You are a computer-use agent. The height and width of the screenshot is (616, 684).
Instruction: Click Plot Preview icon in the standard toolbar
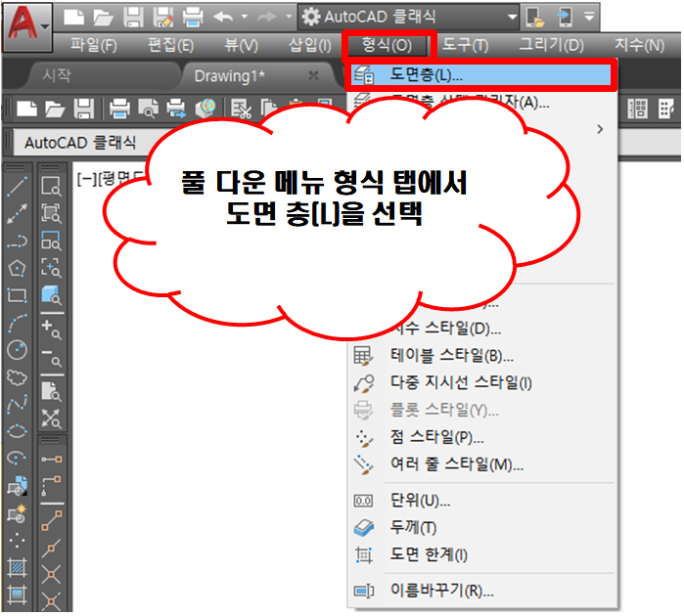149,109
